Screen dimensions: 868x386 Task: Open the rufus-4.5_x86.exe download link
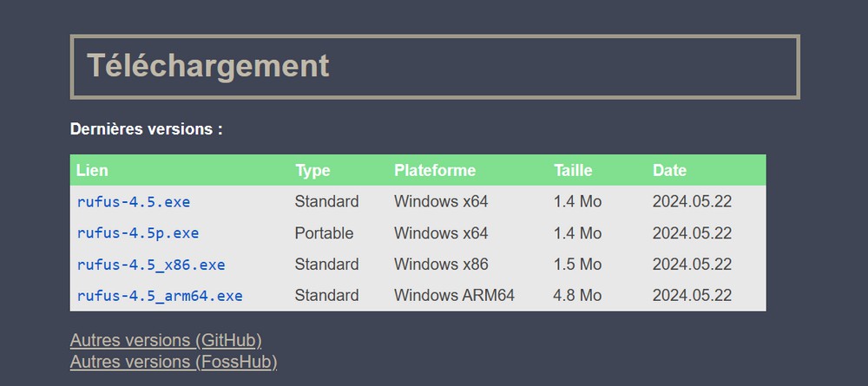[x=151, y=265]
